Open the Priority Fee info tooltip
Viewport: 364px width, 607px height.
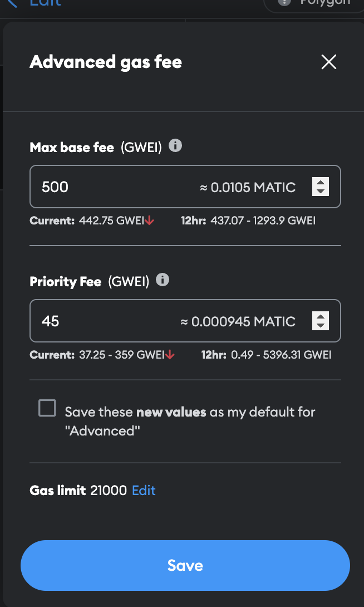tap(163, 281)
